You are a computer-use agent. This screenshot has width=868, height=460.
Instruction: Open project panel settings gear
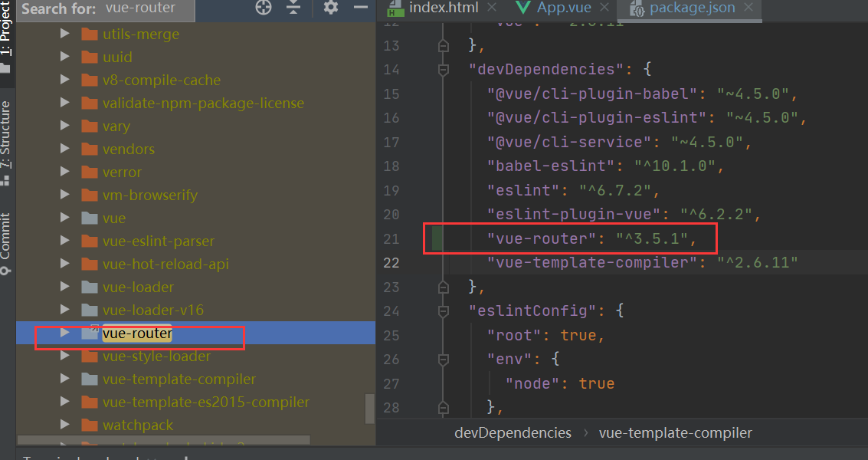pyautogui.click(x=330, y=7)
